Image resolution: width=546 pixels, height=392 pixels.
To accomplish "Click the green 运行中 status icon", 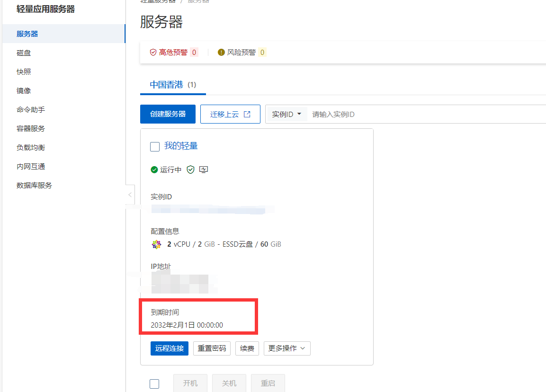I will pyautogui.click(x=154, y=169).
